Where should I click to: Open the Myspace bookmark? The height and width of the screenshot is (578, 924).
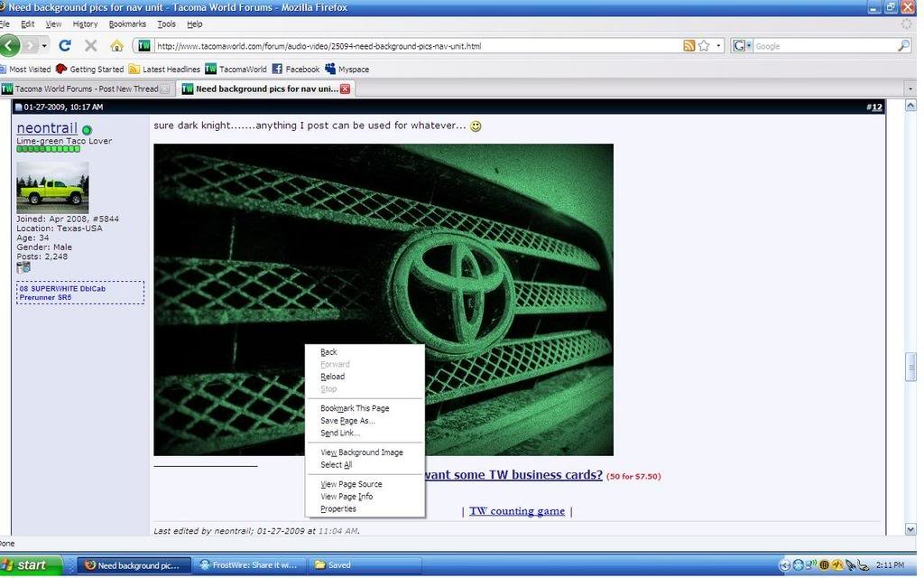tap(347, 69)
